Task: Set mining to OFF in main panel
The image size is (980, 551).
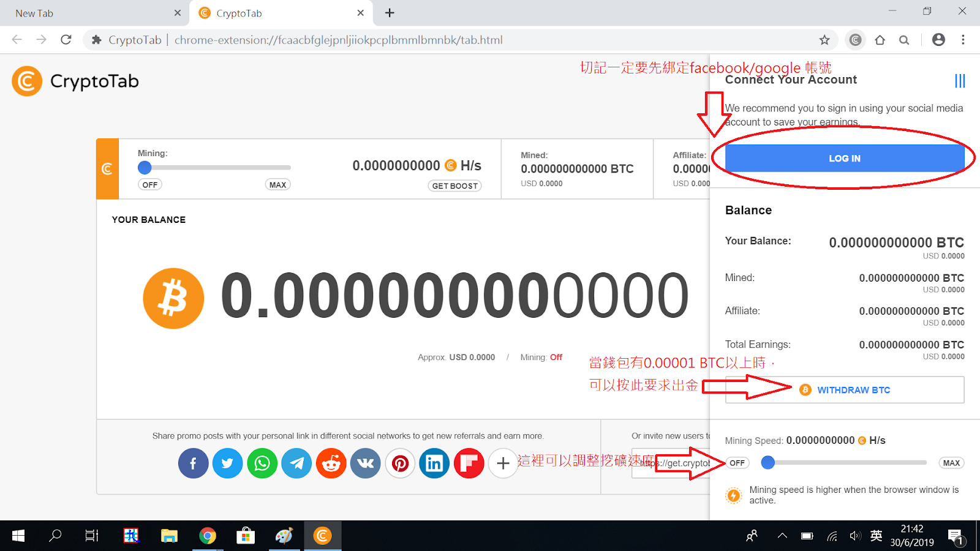Action: click(x=150, y=185)
